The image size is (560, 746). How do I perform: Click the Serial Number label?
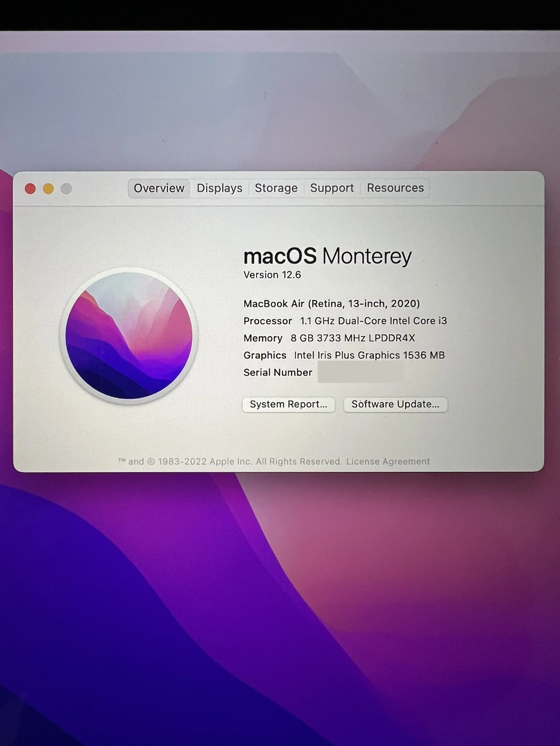coord(278,373)
